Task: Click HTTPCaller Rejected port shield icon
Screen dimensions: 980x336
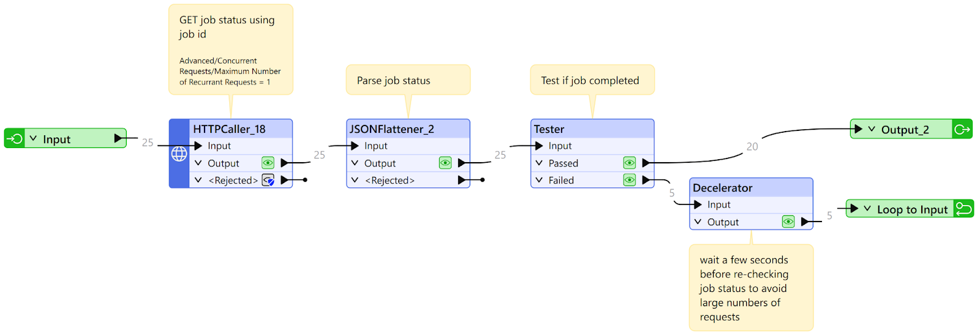Action: pyautogui.click(x=268, y=180)
